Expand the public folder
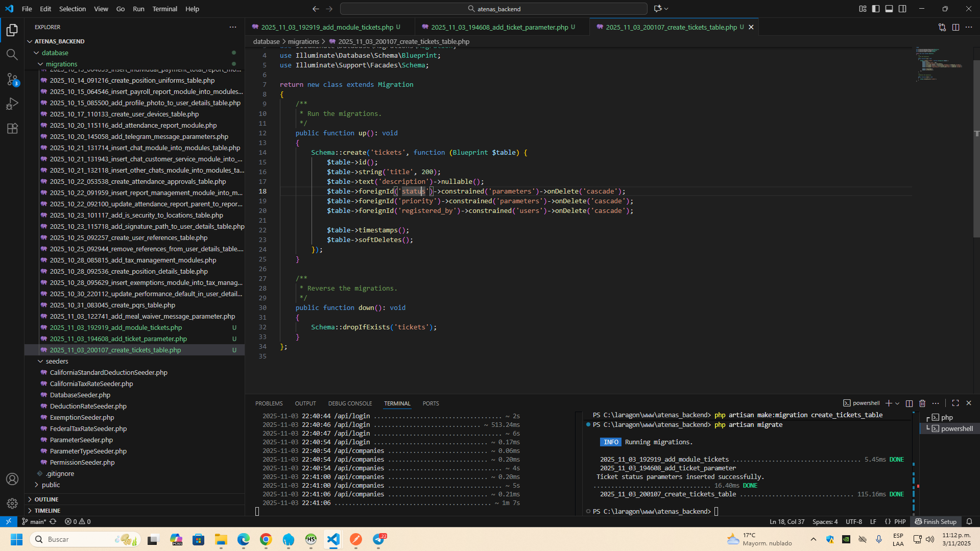The height and width of the screenshot is (551, 980). tap(51, 485)
